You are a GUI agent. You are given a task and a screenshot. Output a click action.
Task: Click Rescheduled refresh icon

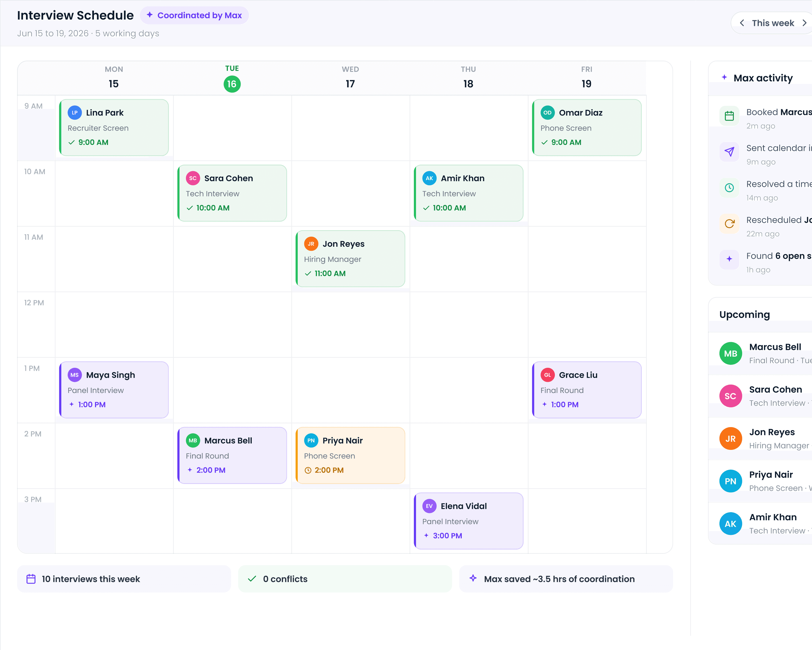pos(729,223)
